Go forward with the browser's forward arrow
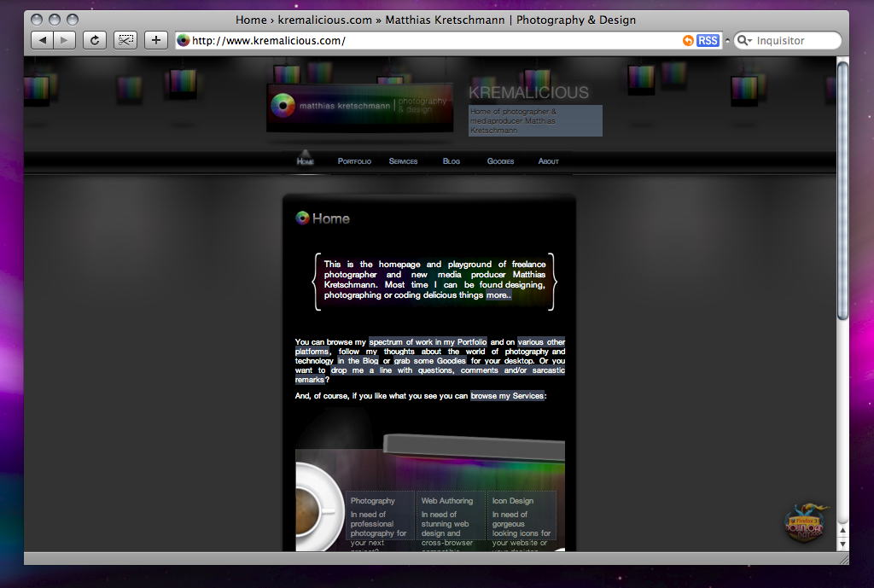 (x=65, y=40)
